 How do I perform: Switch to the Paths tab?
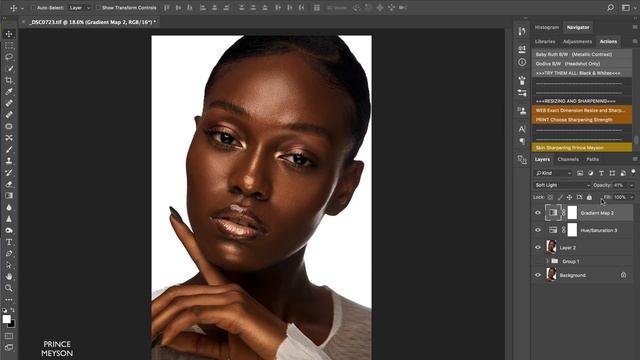pos(592,159)
